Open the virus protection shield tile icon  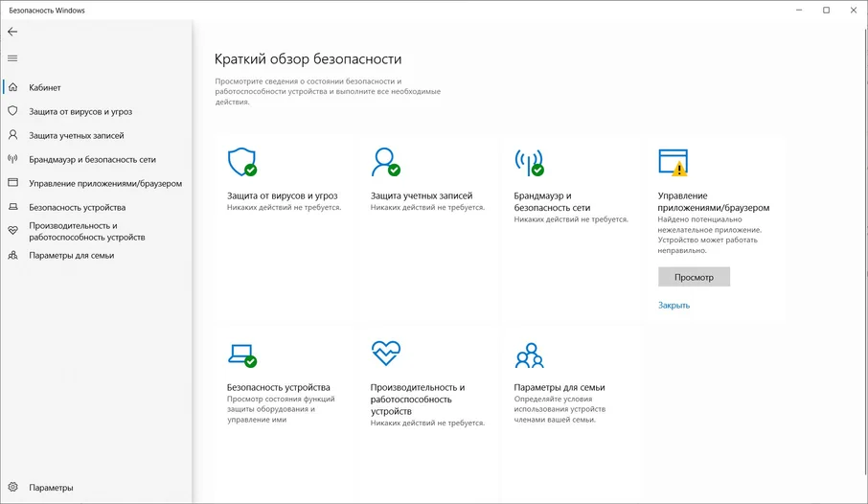241,162
